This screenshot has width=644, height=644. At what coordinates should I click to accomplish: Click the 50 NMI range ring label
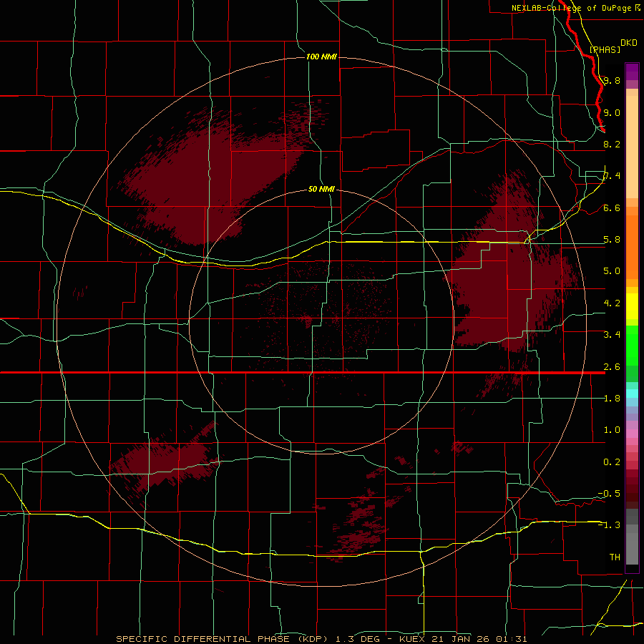(x=321, y=189)
